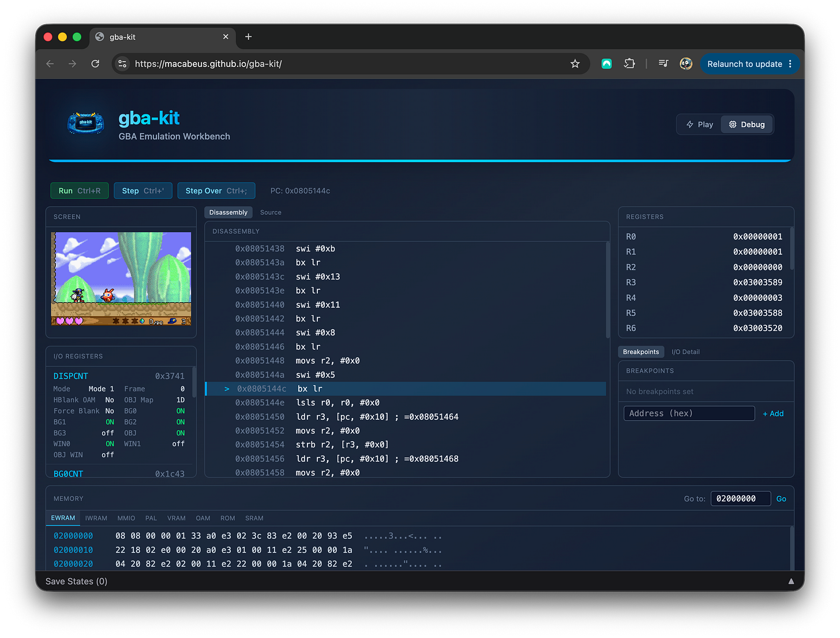
Task: Select line 0x08051448 movs r2, #0x0
Action: point(406,361)
